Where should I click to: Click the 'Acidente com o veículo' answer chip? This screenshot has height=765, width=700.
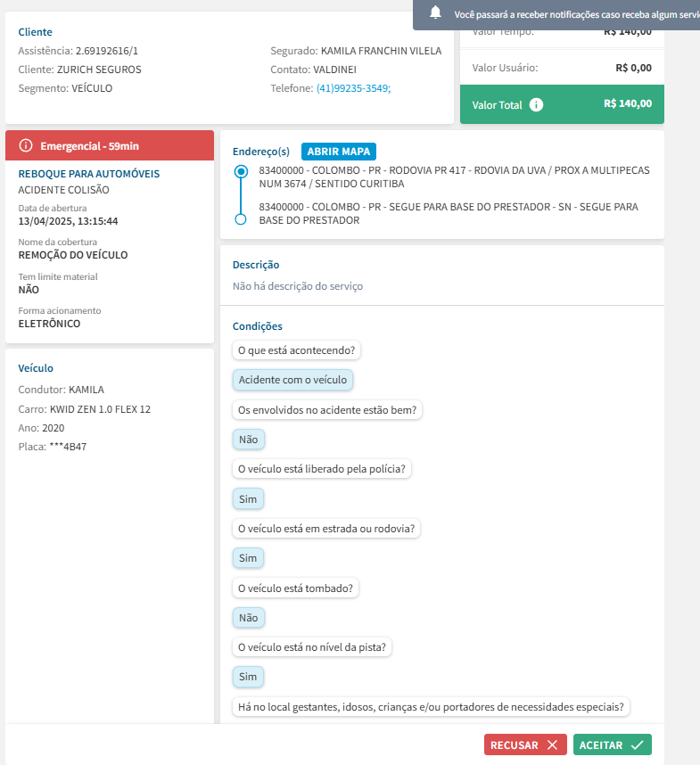[x=292, y=380]
